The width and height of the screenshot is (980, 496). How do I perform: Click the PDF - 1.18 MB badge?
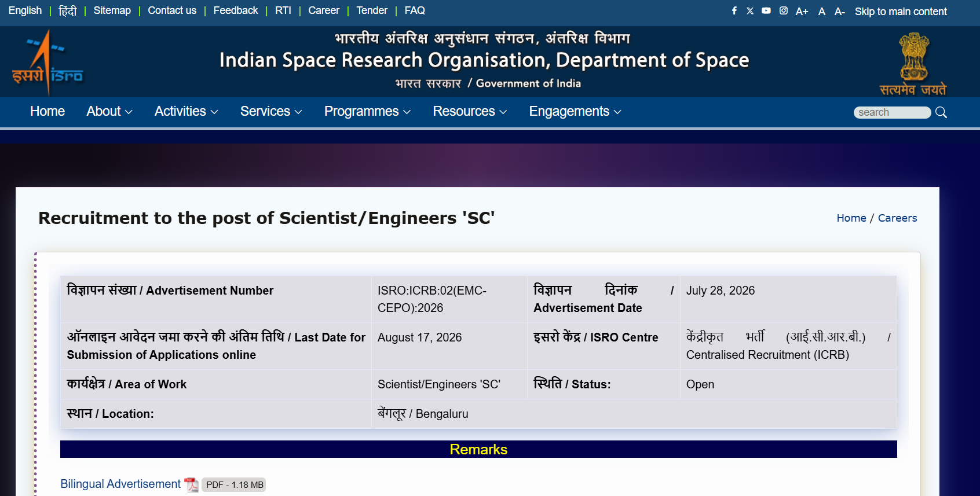coord(234,485)
